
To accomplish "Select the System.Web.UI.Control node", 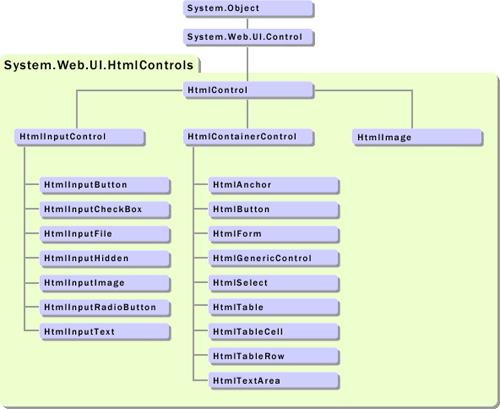I will (x=248, y=37).
